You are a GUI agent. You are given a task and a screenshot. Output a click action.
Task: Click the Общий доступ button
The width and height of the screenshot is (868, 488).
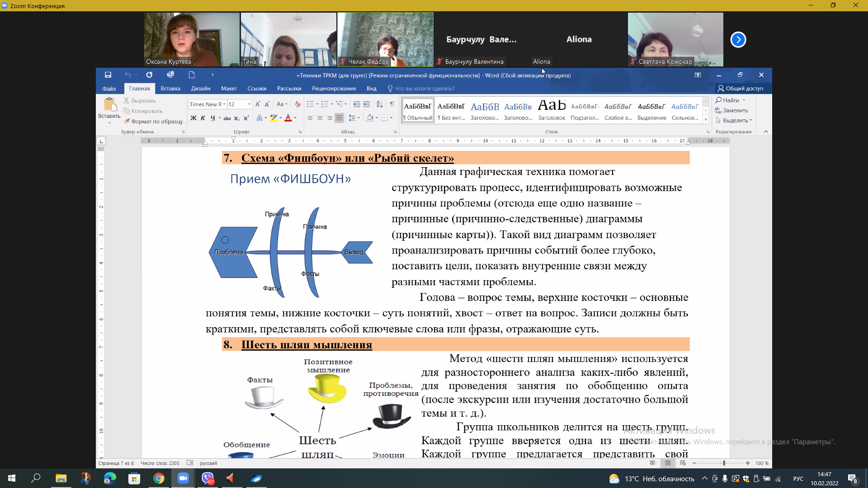(740, 89)
